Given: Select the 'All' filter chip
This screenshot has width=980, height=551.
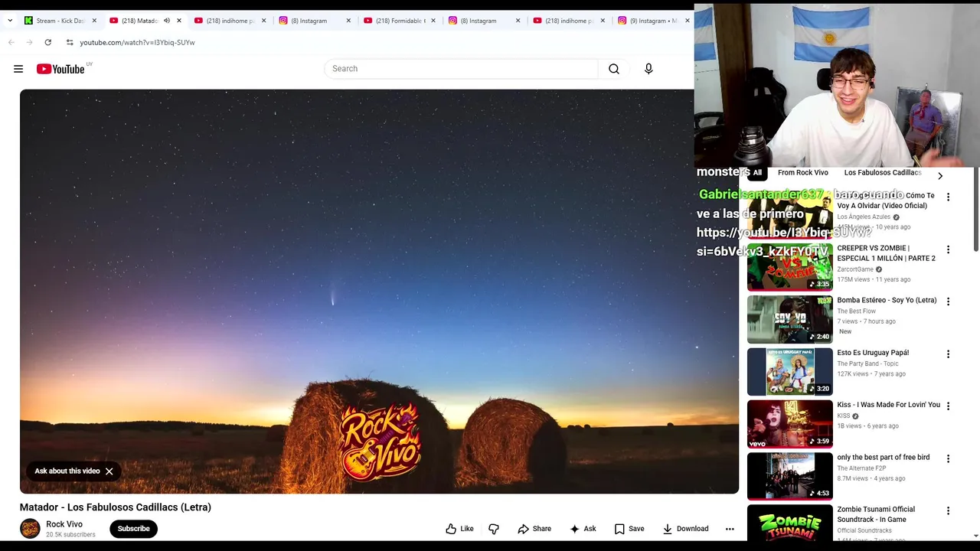Looking at the screenshot, I should point(757,173).
